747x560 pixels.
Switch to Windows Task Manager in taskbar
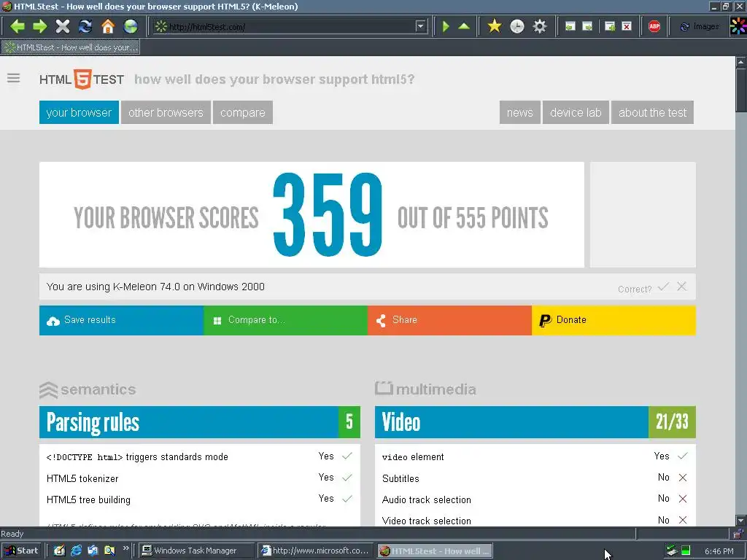pyautogui.click(x=196, y=551)
